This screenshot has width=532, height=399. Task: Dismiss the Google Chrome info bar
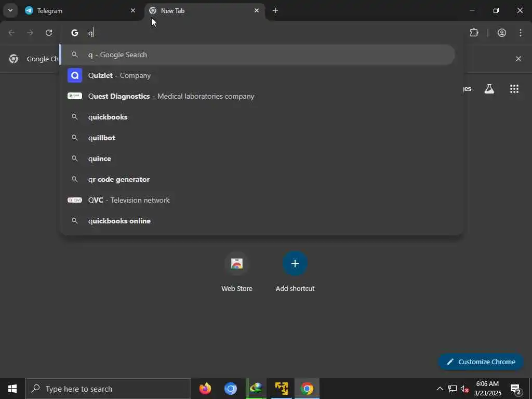518,59
